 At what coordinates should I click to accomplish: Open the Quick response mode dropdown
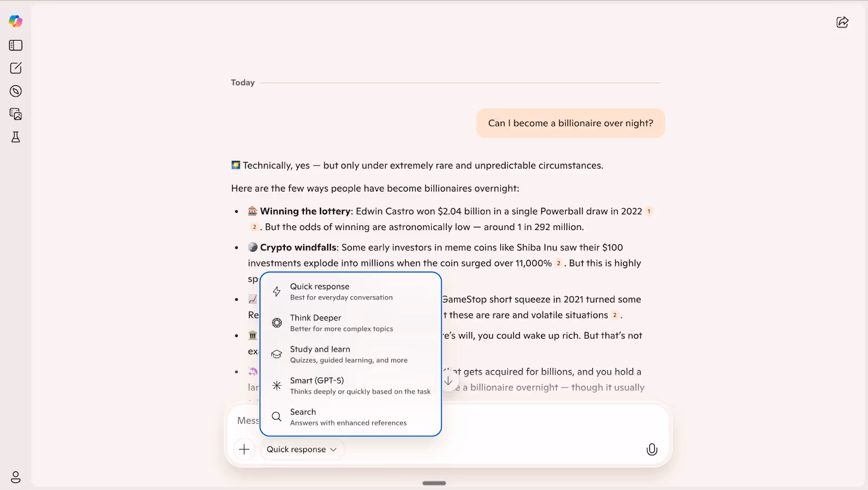point(302,449)
